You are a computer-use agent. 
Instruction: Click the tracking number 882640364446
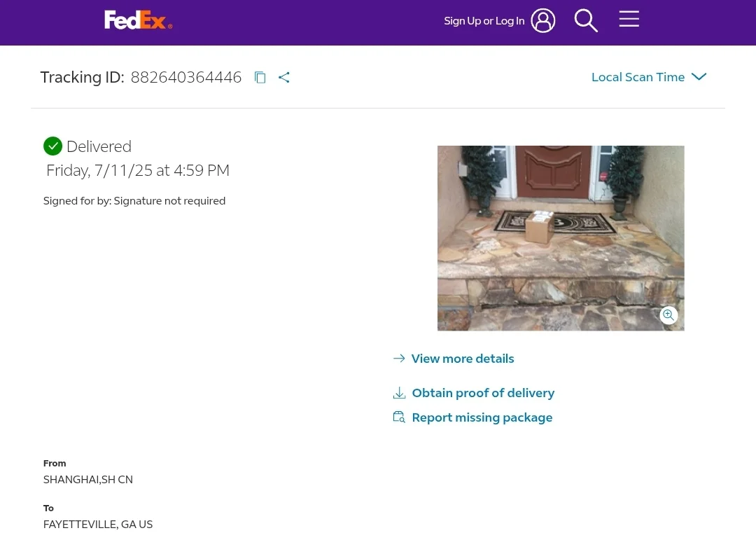[186, 77]
